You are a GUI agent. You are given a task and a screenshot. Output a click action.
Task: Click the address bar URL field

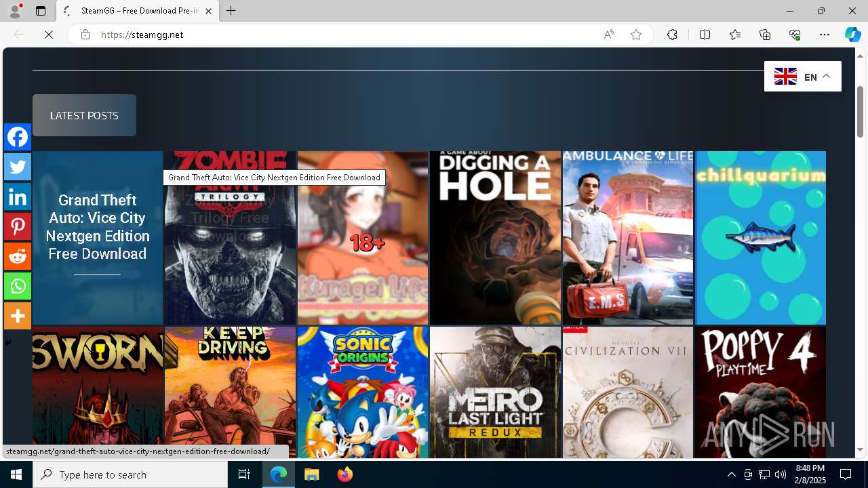tap(346, 35)
